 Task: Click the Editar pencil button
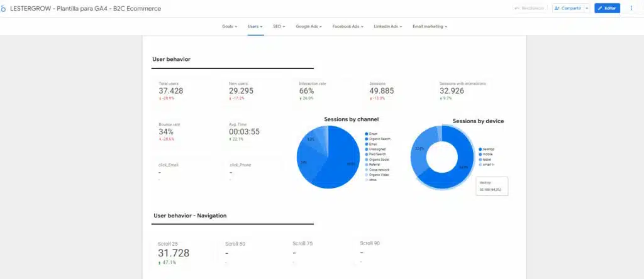click(x=607, y=8)
